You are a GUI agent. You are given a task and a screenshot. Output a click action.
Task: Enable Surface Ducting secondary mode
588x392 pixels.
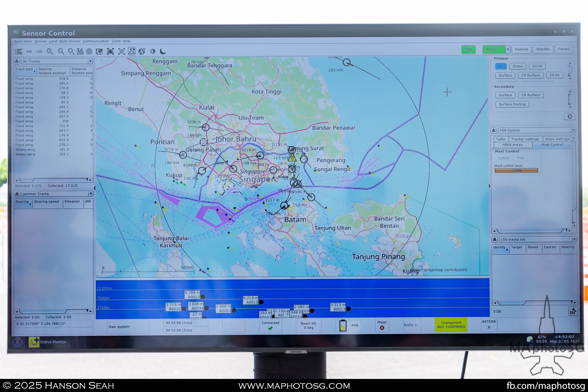pyautogui.click(x=512, y=104)
